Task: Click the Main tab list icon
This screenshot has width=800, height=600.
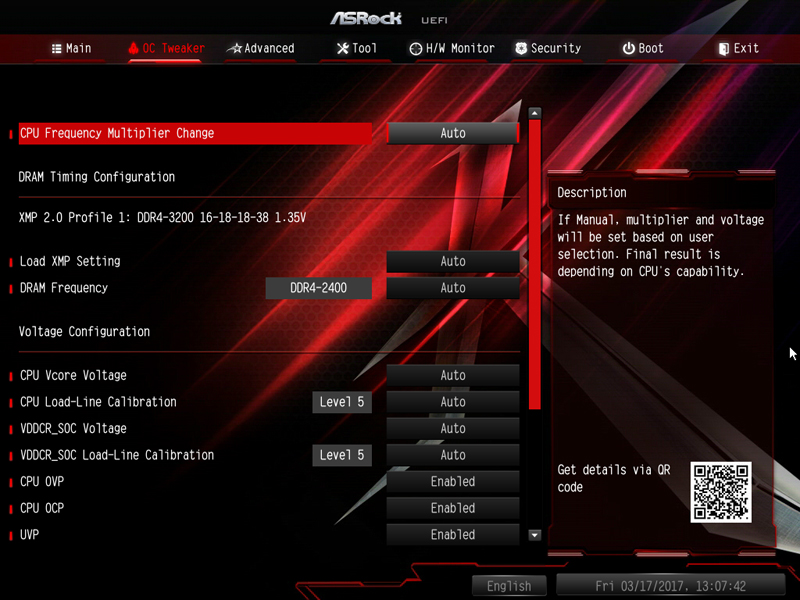Action: point(56,48)
